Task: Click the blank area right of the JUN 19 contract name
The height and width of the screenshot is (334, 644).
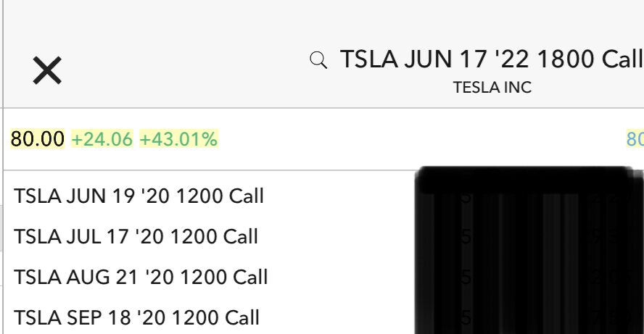Action: point(341,196)
